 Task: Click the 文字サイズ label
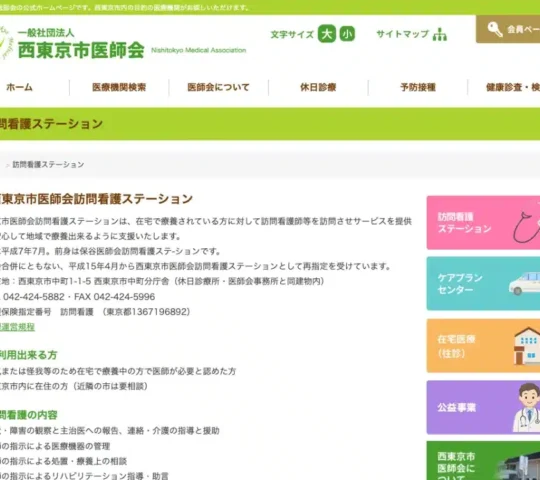click(x=292, y=34)
